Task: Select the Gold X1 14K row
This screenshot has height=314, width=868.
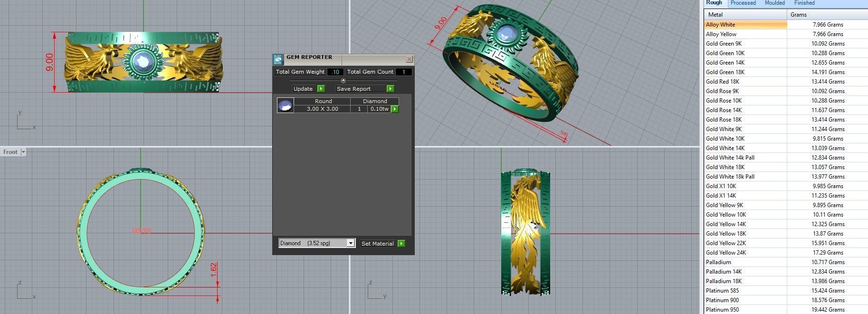Action: coord(786,196)
